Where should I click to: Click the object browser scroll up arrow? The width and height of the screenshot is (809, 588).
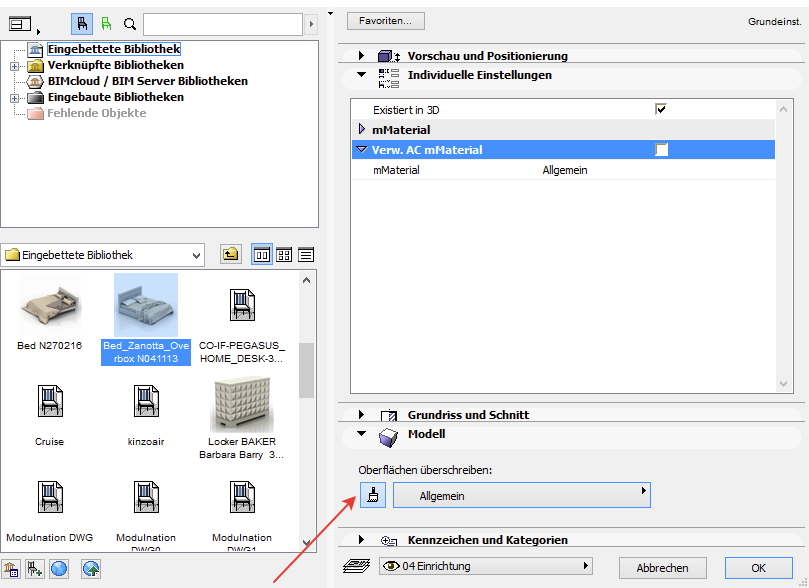click(306, 281)
